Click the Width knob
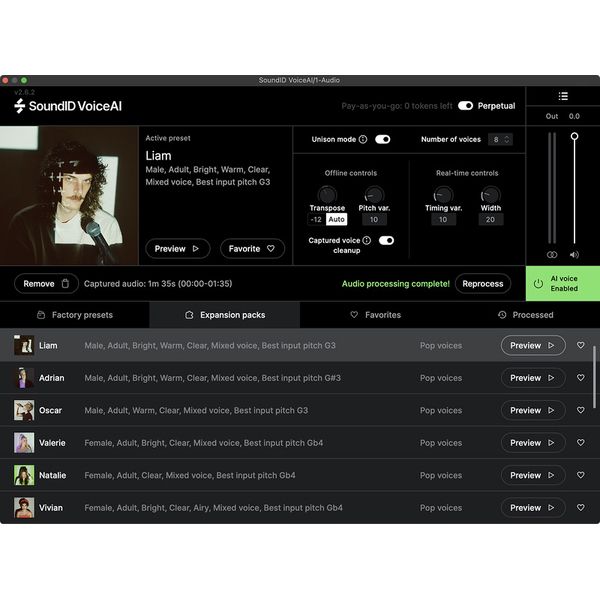The width and height of the screenshot is (600, 600). [490, 195]
